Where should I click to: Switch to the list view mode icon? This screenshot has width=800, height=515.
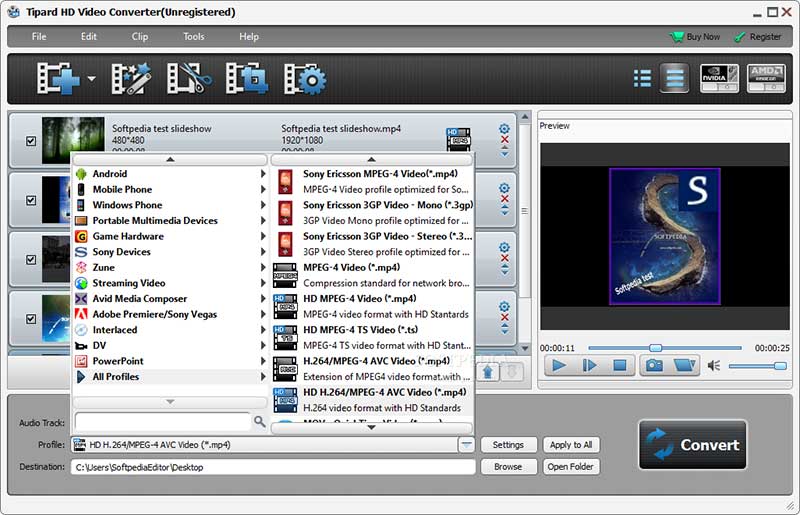(643, 78)
